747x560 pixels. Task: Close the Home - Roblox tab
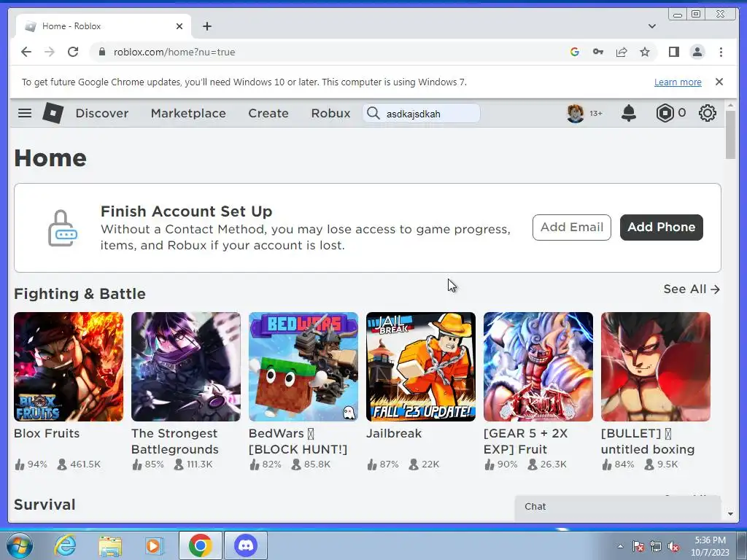[x=179, y=26]
